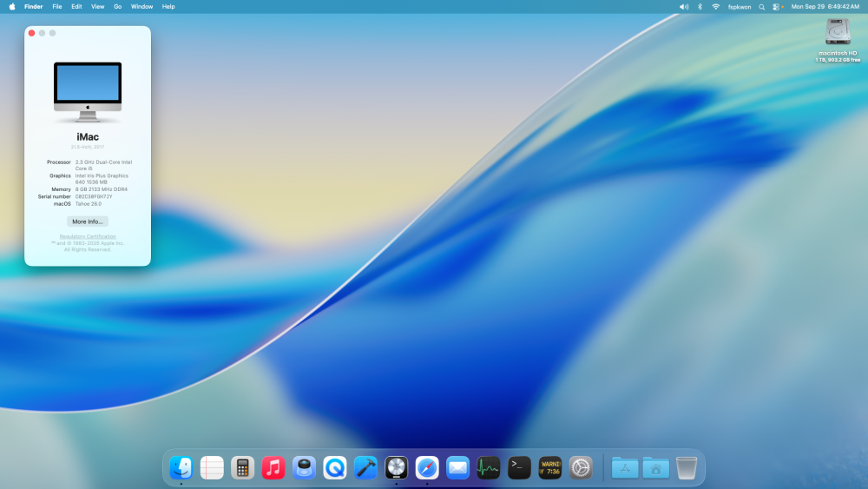
Task: Open the Trash in the Dock
Action: coord(687,467)
